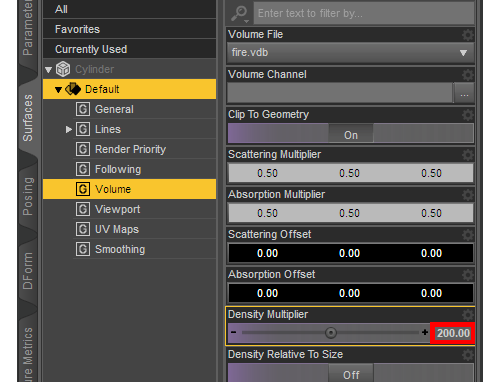Click the Default surface material icon
The height and width of the screenshot is (382, 500).
click(x=73, y=89)
